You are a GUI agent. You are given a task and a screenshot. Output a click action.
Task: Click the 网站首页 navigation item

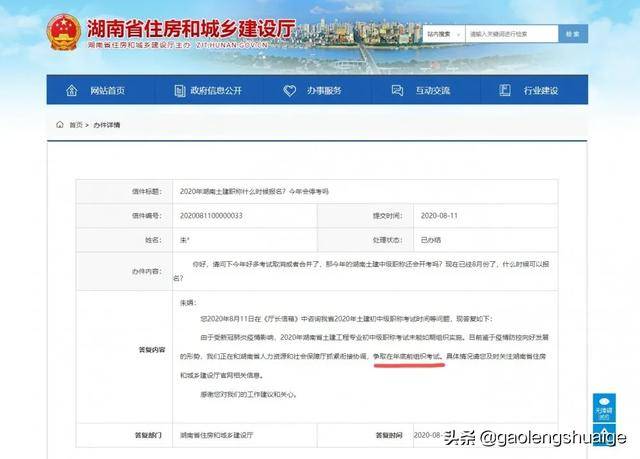click(x=107, y=91)
